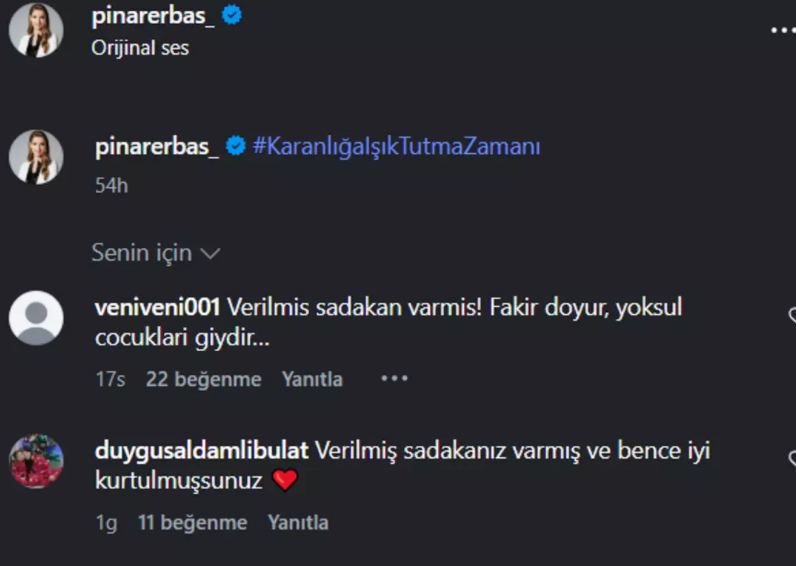The height and width of the screenshot is (566, 796).
Task: Click the pinarerbas_ avatar beside the caption
Action: tap(36, 157)
